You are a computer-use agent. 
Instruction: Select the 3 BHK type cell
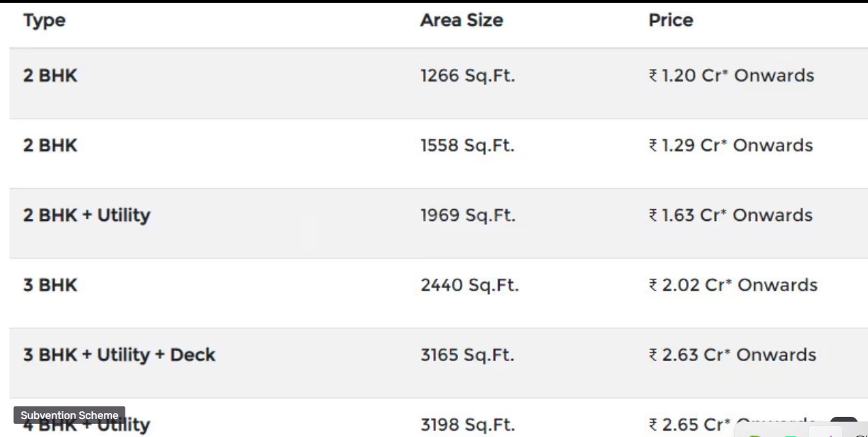click(x=50, y=285)
